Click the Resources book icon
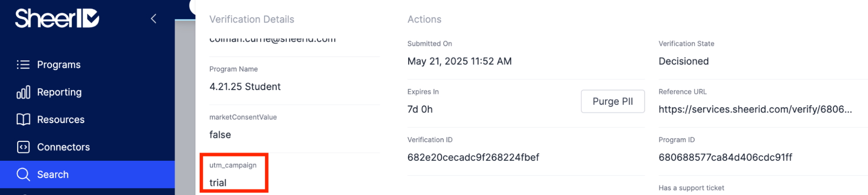 coord(23,120)
